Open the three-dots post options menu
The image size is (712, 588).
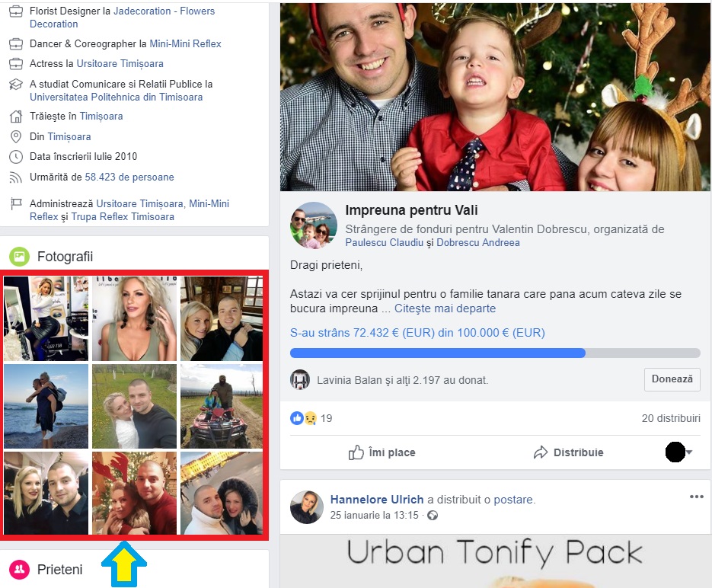coord(696,497)
